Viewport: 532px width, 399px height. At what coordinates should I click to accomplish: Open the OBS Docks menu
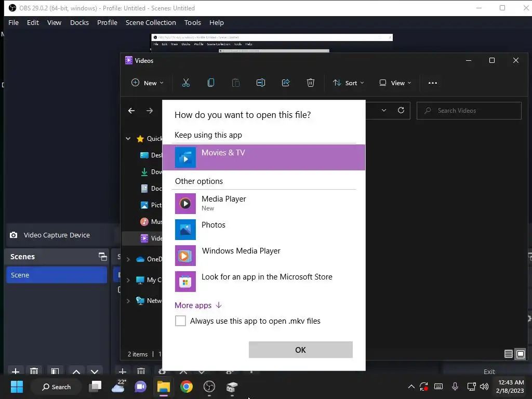[79, 22]
